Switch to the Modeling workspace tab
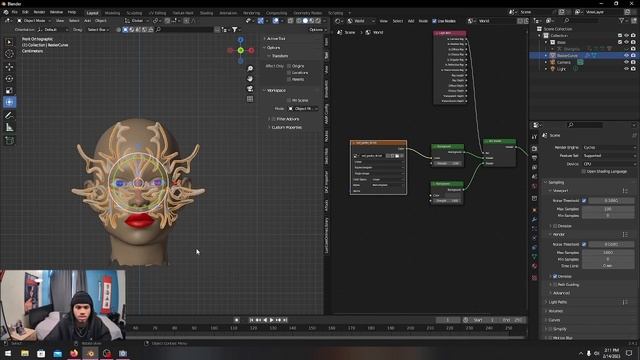Screen dimensions: 640x360 click(x=112, y=13)
